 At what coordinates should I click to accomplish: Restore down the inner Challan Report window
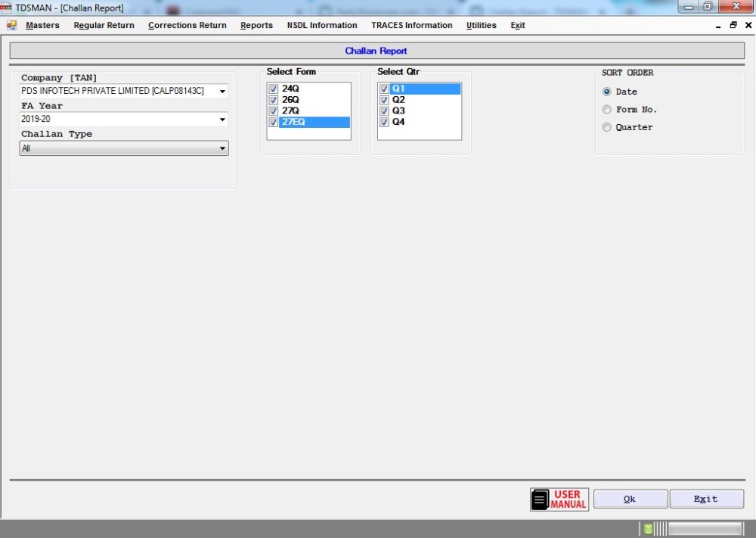tap(733, 25)
